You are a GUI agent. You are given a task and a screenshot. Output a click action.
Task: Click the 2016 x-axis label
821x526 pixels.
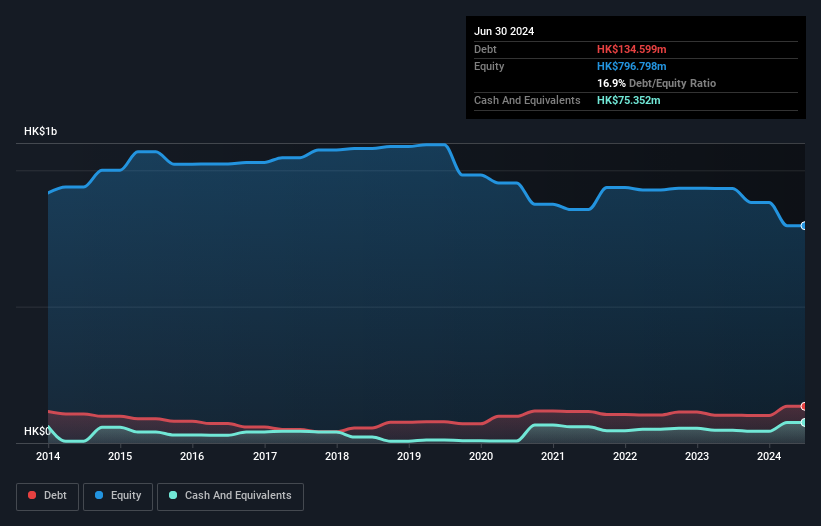192,456
